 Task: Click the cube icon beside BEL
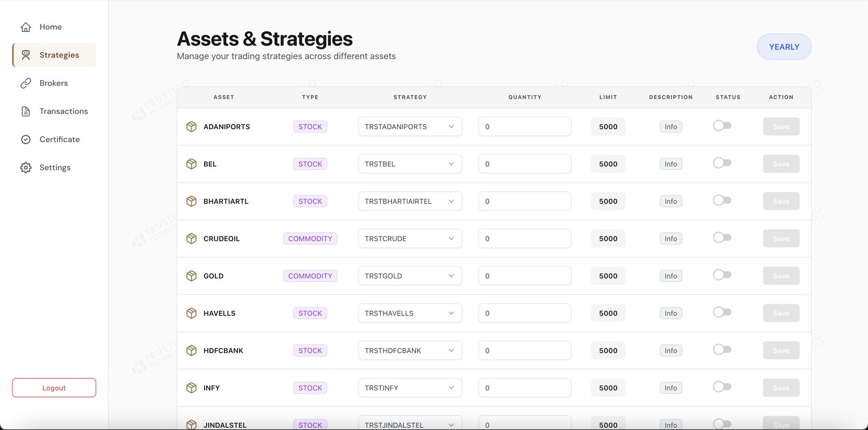point(192,164)
